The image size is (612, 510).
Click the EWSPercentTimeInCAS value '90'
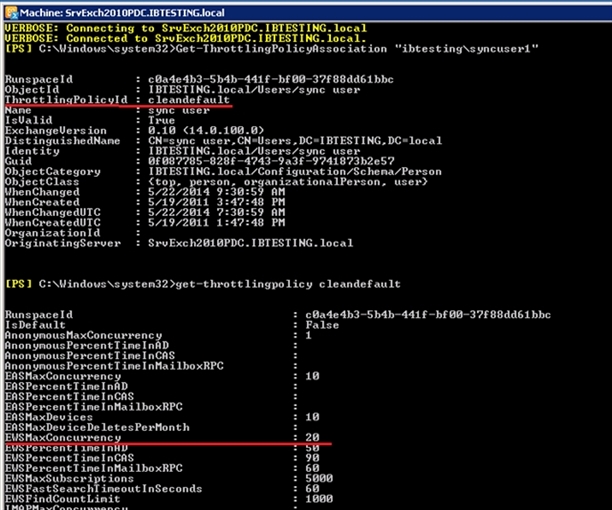312,458
